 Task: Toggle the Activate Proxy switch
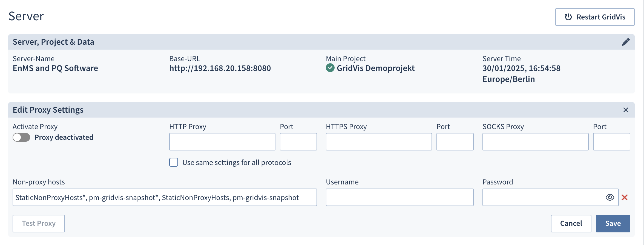coord(21,137)
